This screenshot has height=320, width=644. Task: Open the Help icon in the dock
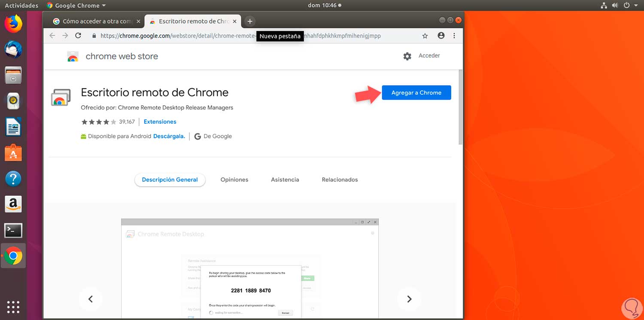click(x=13, y=179)
